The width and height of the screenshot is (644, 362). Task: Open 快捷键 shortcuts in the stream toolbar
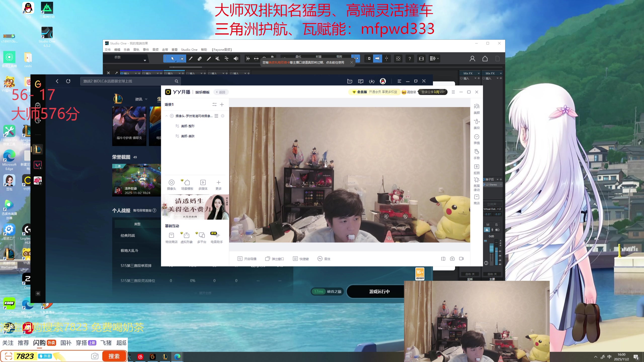[x=301, y=258]
